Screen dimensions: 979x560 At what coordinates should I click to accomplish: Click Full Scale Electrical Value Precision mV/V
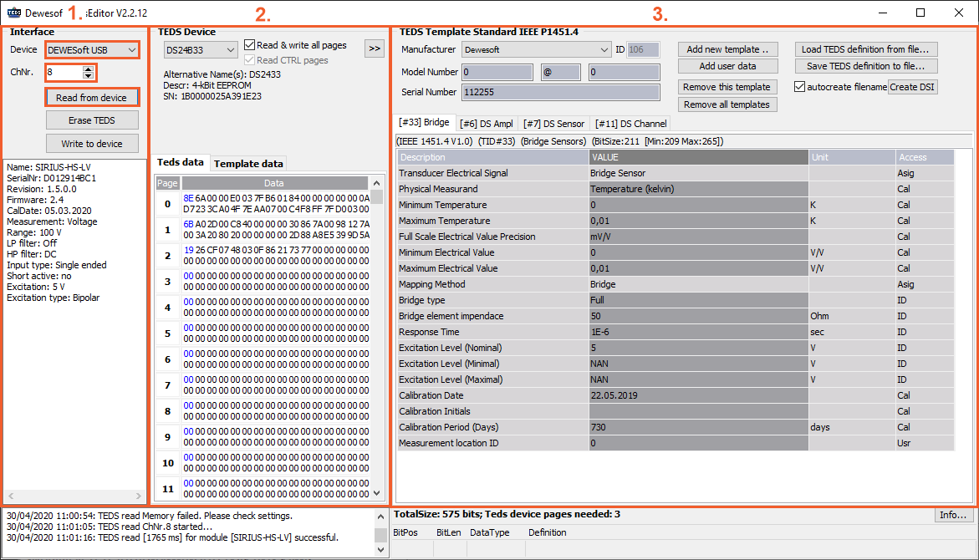pyautogui.click(x=698, y=237)
